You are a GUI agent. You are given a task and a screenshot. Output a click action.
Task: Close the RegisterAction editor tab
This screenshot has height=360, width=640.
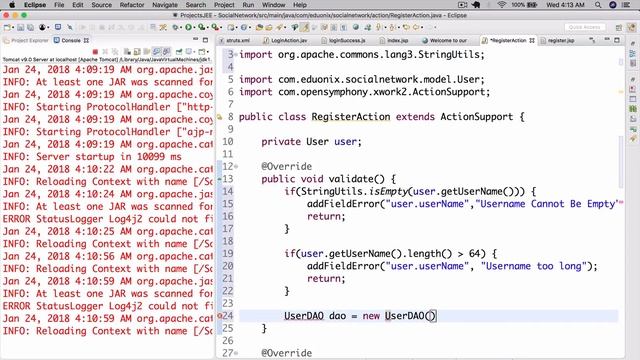532,40
